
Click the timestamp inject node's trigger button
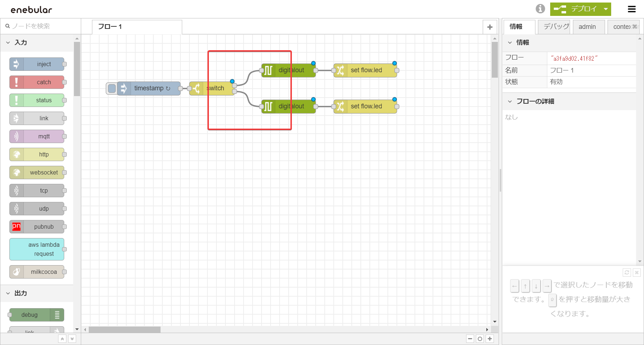tap(112, 89)
